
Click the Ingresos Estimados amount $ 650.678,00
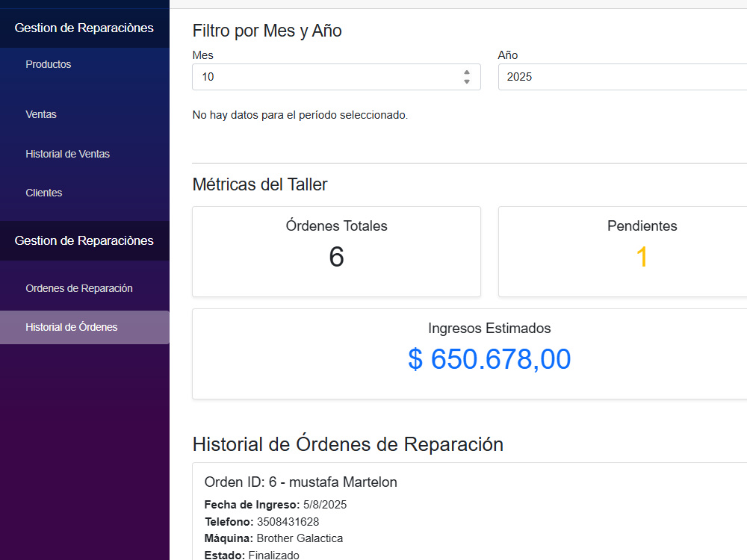[489, 358]
